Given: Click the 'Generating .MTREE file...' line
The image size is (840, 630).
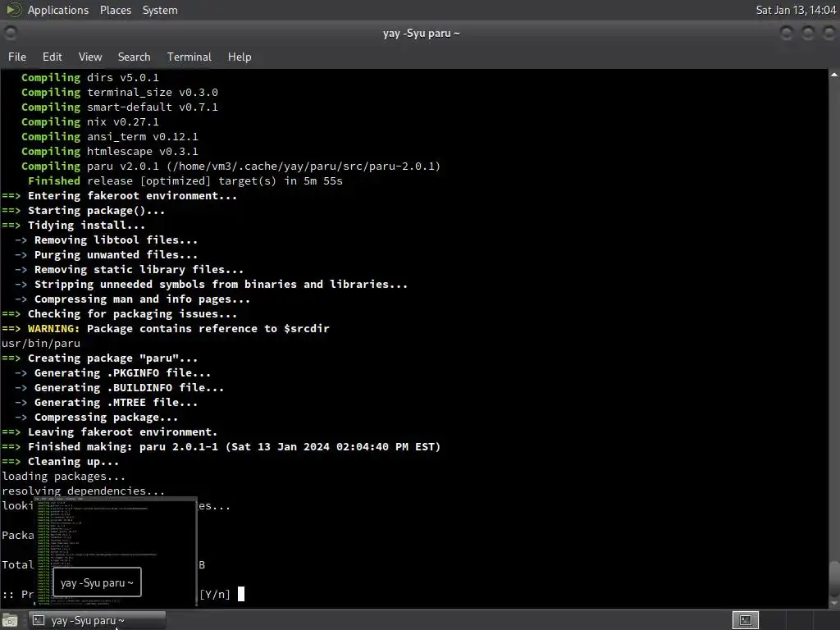Looking at the screenshot, I should point(106,402).
